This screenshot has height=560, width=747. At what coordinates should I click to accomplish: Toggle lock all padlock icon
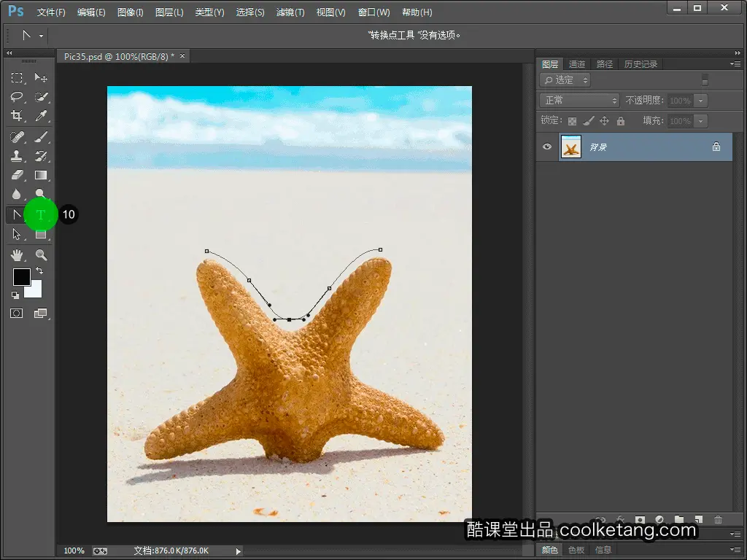point(620,121)
